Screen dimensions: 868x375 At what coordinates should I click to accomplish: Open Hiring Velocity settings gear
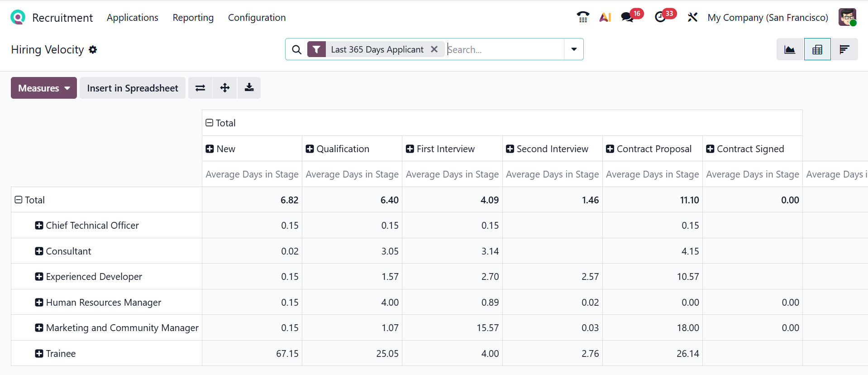[93, 49]
